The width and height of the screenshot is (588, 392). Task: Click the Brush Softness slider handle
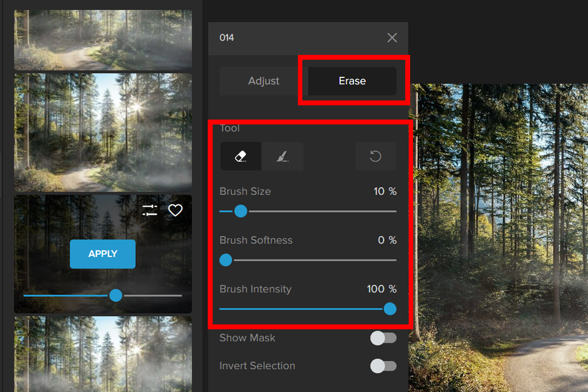click(225, 260)
